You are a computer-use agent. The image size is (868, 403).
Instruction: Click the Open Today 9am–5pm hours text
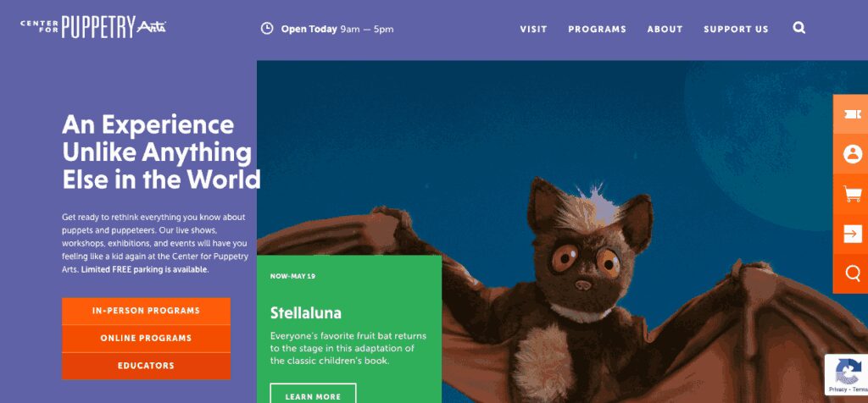(337, 29)
